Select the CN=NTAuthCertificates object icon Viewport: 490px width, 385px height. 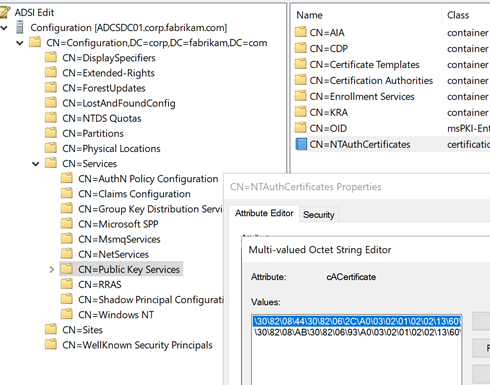301,144
